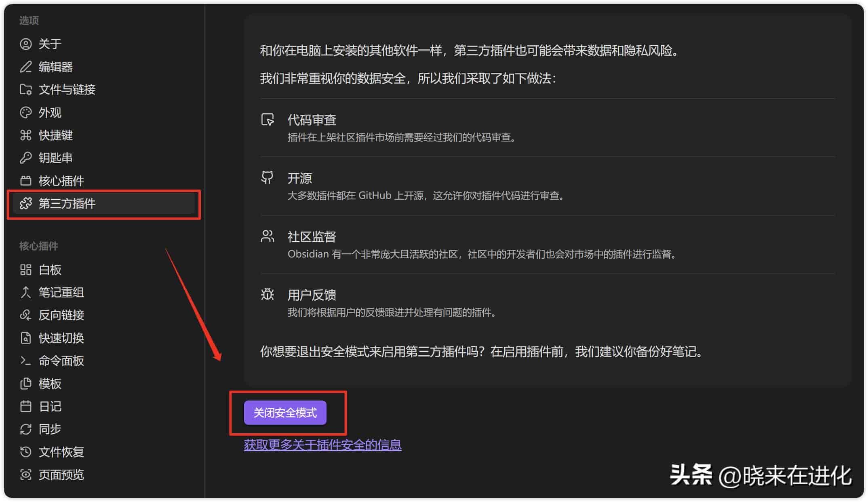Click the 选项 section header
Screen dimensions: 868x502
pos(29,20)
